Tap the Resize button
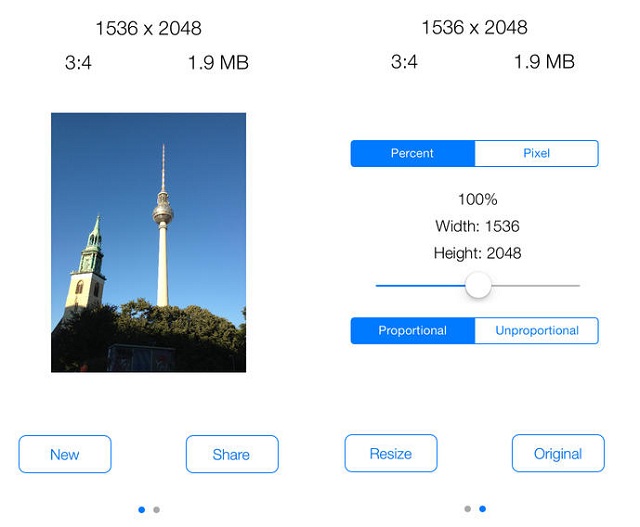Viewport: 640px width, 527px height. (x=391, y=454)
